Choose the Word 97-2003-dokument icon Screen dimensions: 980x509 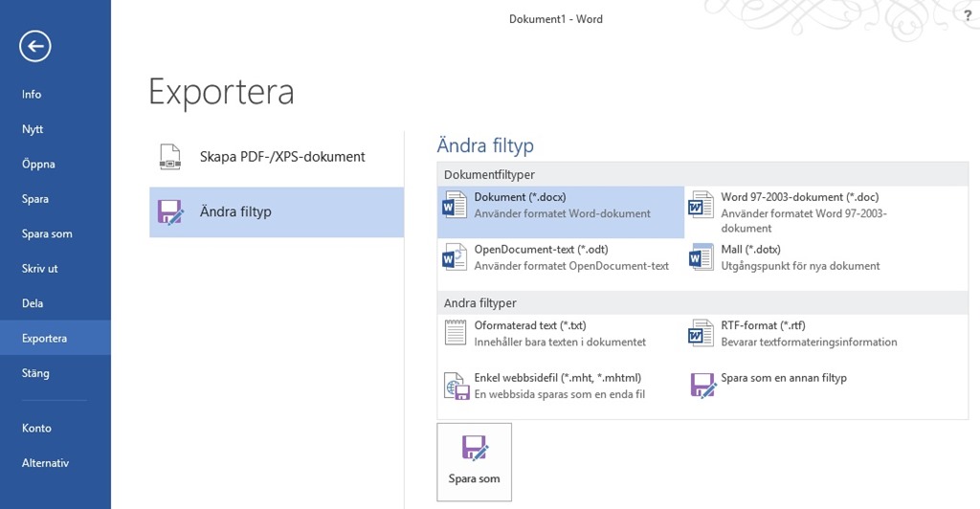(701, 206)
